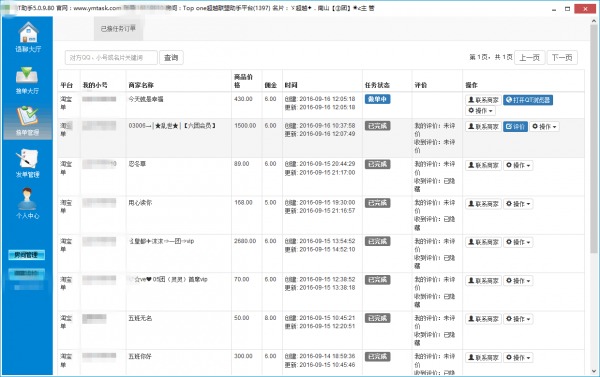Expand 操作 dropdown for 今天就是幸福 order
This screenshot has height=377, width=600.
pyautogui.click(x=480, y=111)
